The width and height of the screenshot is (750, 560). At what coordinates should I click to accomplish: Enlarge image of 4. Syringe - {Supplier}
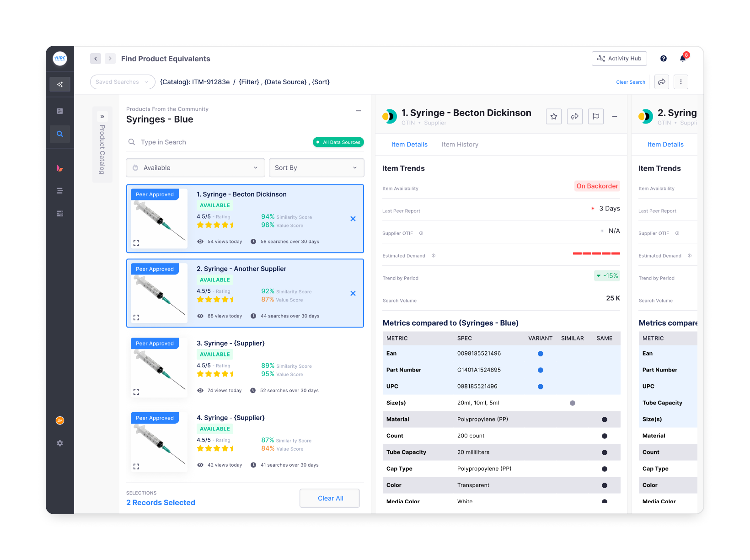tap(136, 467)
